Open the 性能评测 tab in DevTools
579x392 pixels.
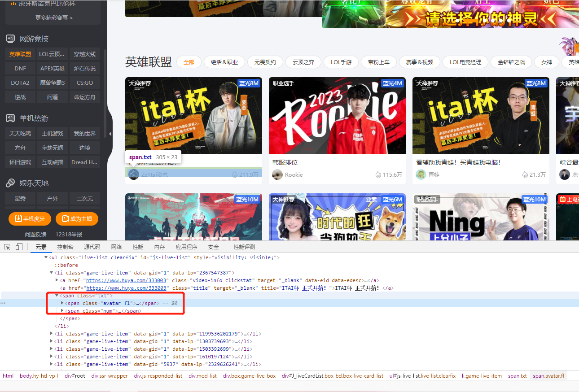244,247
